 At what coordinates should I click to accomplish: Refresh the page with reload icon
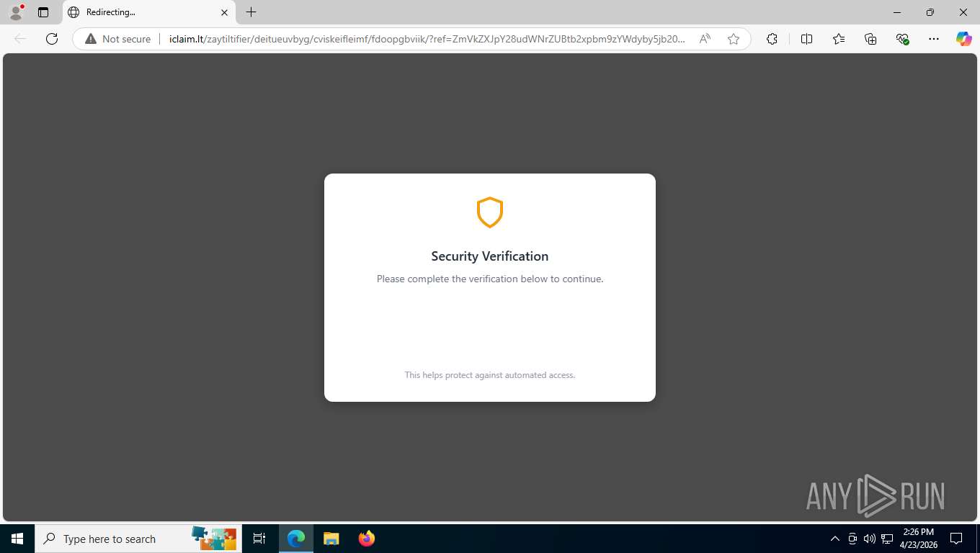point(52,39)
